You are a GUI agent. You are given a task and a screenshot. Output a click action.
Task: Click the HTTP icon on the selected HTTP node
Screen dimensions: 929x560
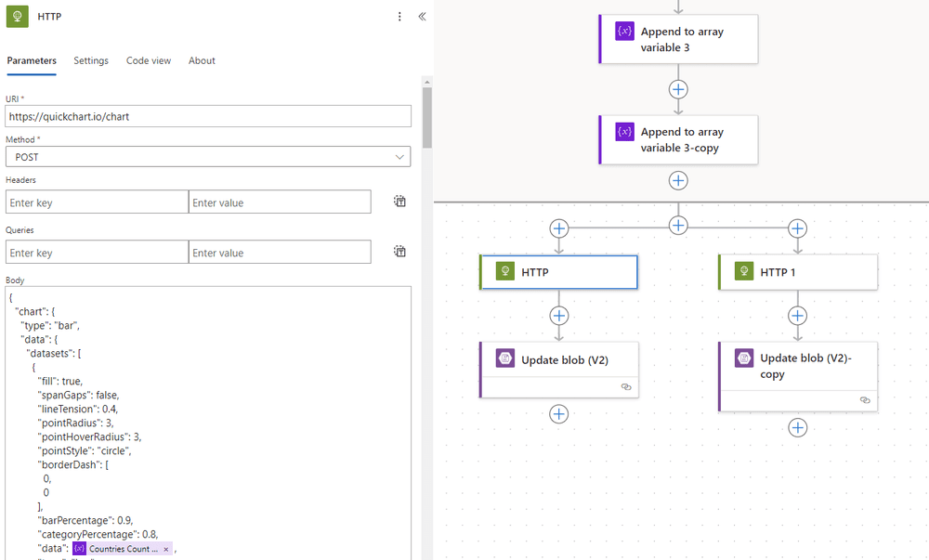tap(504, 271)
